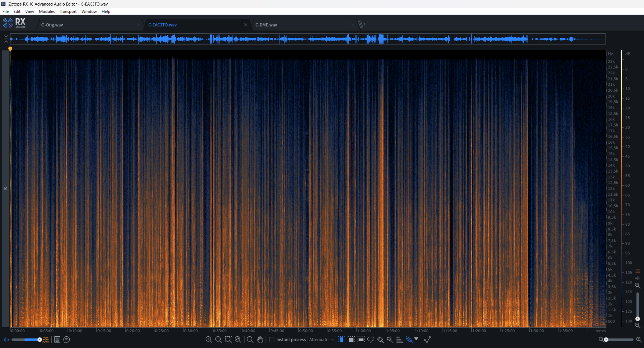Viewport: 644px width, 348px height.
Task: Click the waveform amplitude scale icon beside dB ruler
Action: tap(638, 278)
